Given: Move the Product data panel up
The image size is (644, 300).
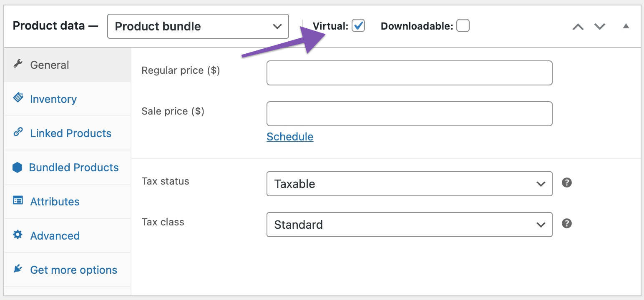Looking at the screenshot, I should coord(578,26).
